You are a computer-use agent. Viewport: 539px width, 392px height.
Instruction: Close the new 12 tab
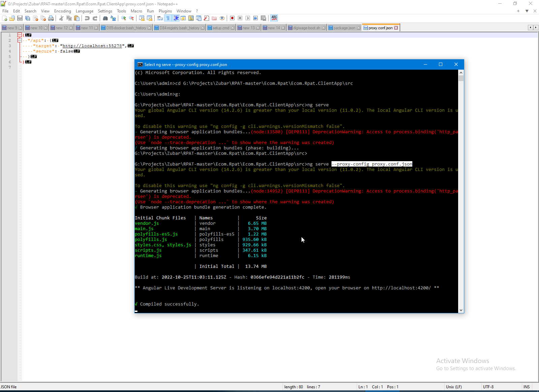coord(71,28)
